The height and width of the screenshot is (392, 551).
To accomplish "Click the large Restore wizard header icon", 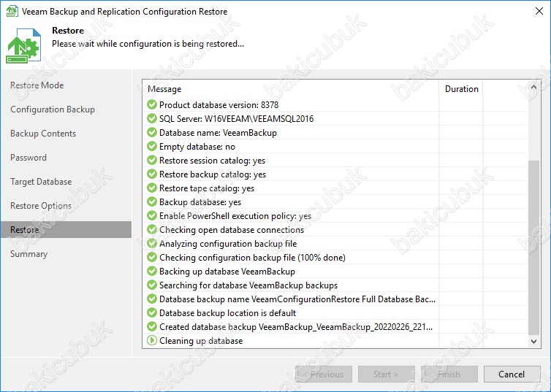I will (23, 46).
